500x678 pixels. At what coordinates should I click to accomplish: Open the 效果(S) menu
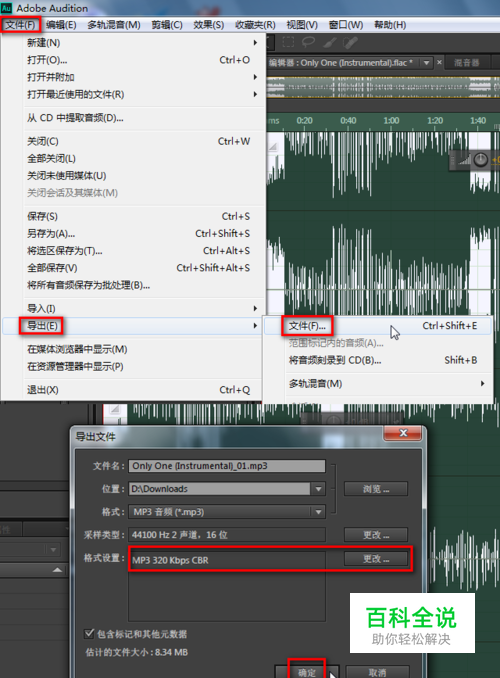208,25
